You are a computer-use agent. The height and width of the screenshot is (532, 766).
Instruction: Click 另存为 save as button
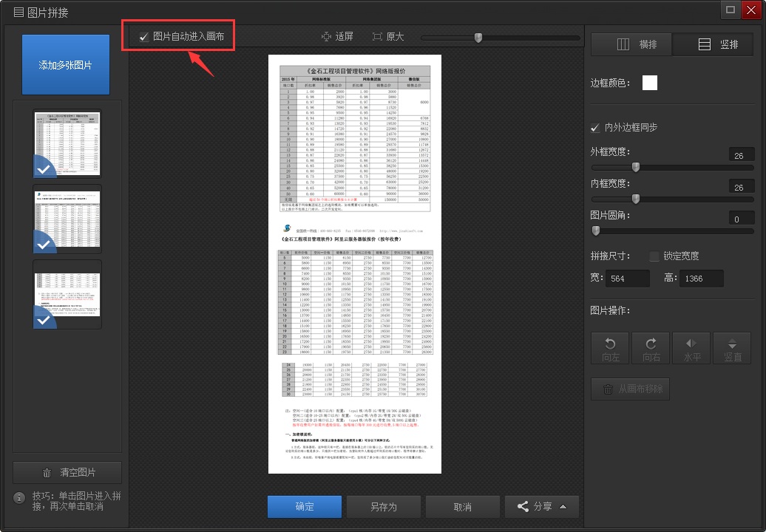[383, 506]
